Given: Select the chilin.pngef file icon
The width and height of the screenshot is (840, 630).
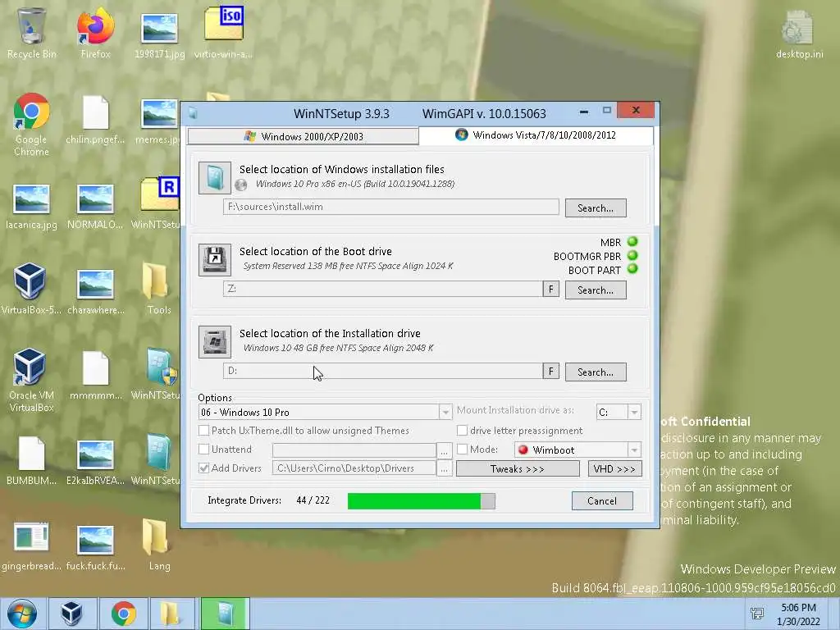Looking at the screenshot, I should click(x=95, y=120).
